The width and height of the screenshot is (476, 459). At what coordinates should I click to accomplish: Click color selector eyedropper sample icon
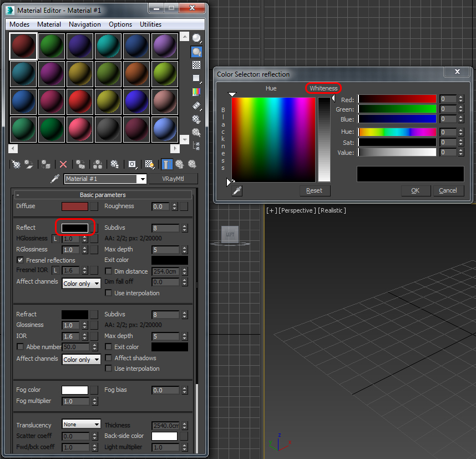237,191
